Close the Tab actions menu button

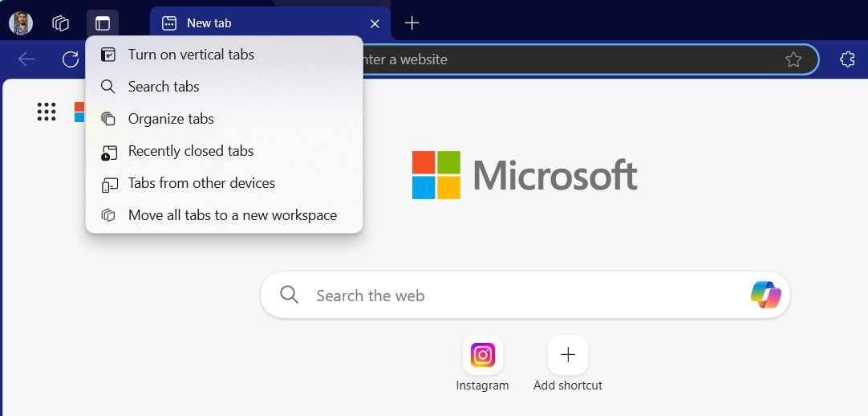pyautogui.click(x=103, y=23)
